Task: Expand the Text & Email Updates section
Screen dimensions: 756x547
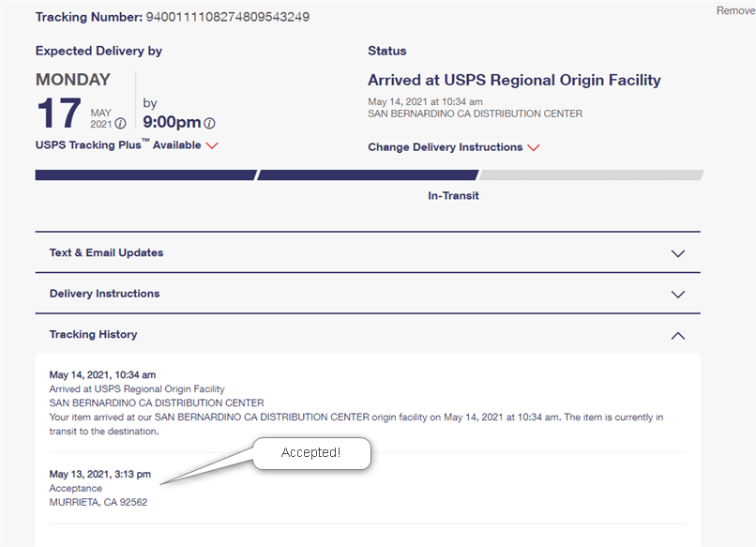Action: [x=106, y=253]
